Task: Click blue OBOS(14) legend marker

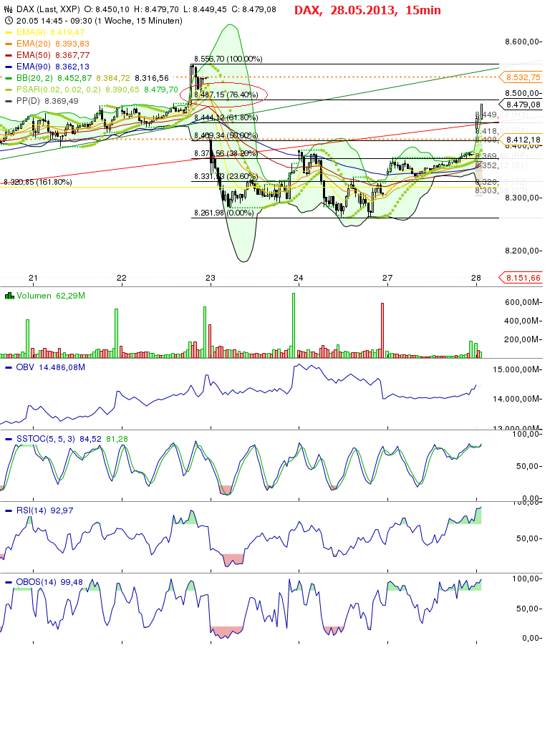Action: [x=9, y=582]
